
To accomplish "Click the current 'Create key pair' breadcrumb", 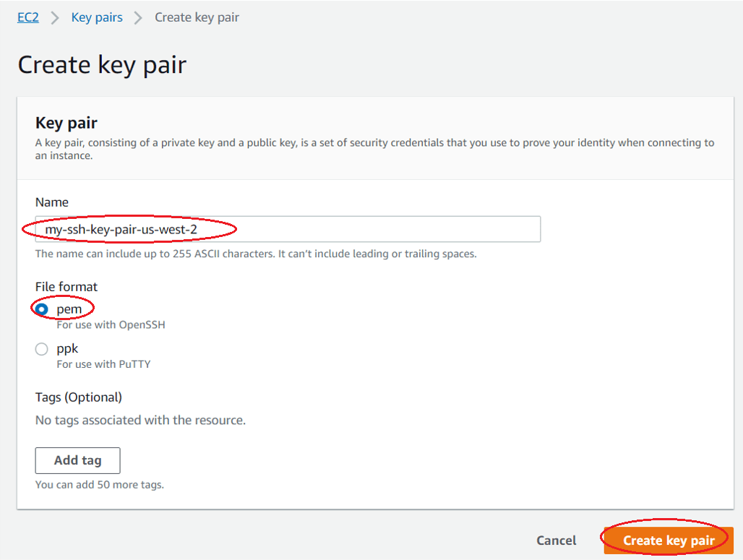I will pos(197,17).
